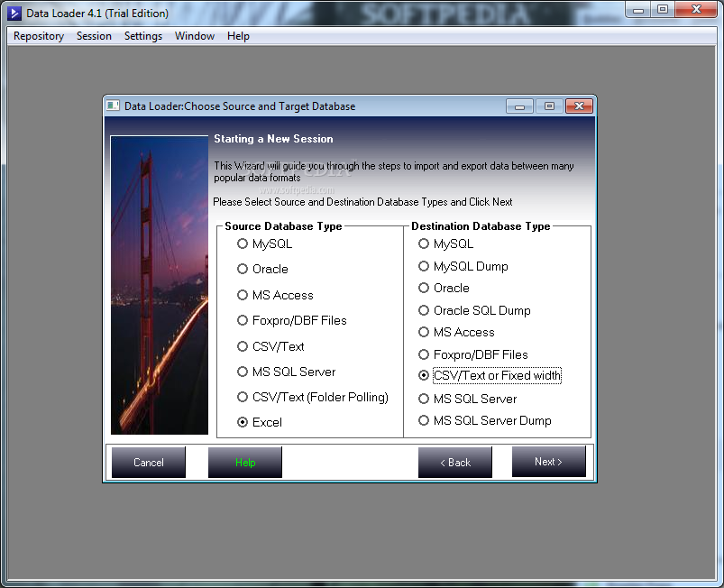The width and height of the screenshot is (724, 588).
Task: Maximize the Data Loader main window
Action: click(x=663, y=9)
